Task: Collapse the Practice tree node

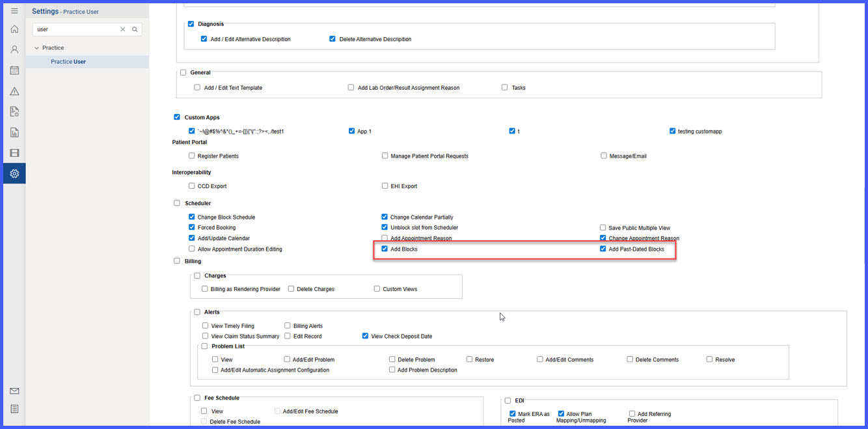Action: tap(37, 48)
